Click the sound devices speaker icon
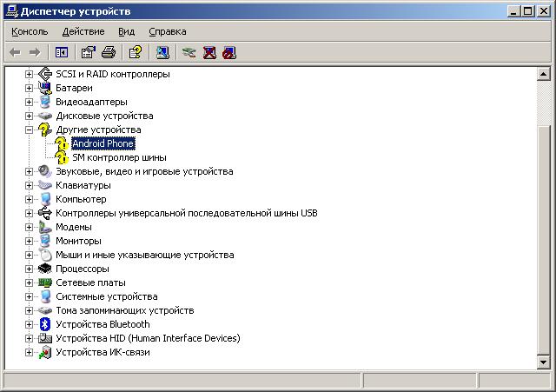The height and width of the screenshot is (392, 556). coord(45,172)
